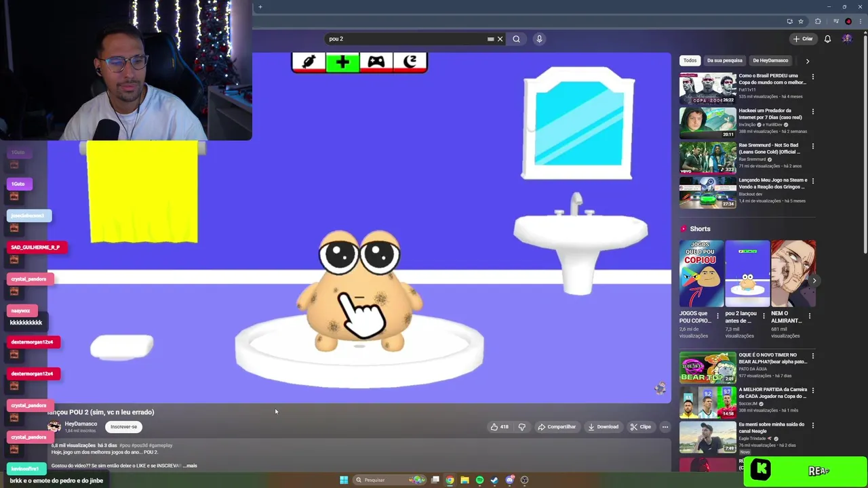Select the green health plus icon
Screen dimensions: 868x488
coord(342,62)
